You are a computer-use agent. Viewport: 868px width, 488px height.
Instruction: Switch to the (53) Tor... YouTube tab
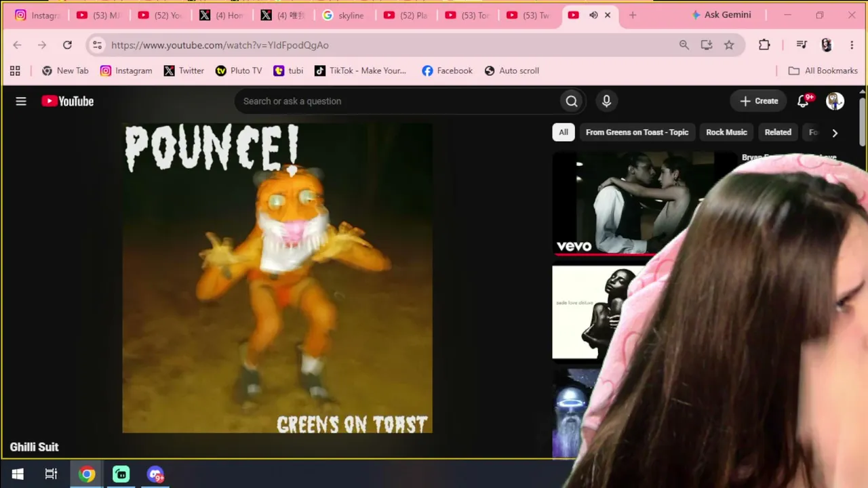[x=469, y=15]
